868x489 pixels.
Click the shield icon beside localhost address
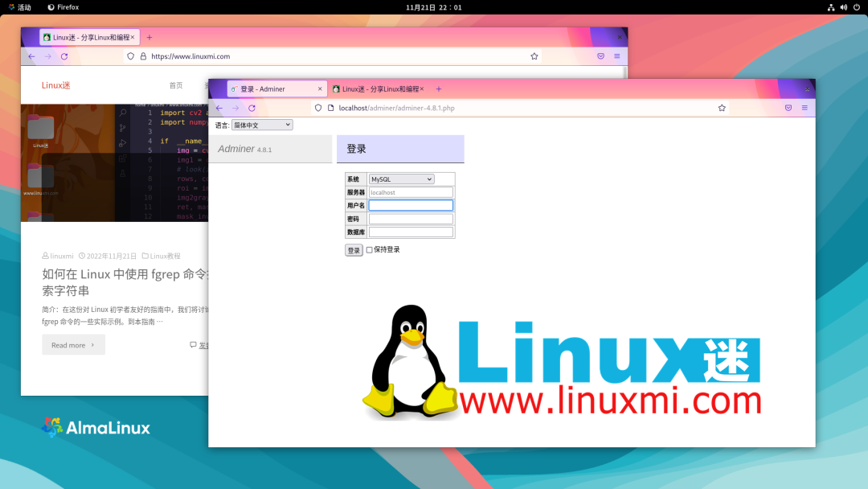pos(318,108)
